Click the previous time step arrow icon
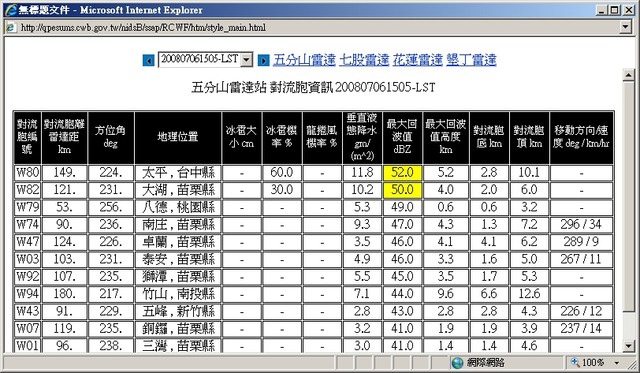 pos(148,60)
